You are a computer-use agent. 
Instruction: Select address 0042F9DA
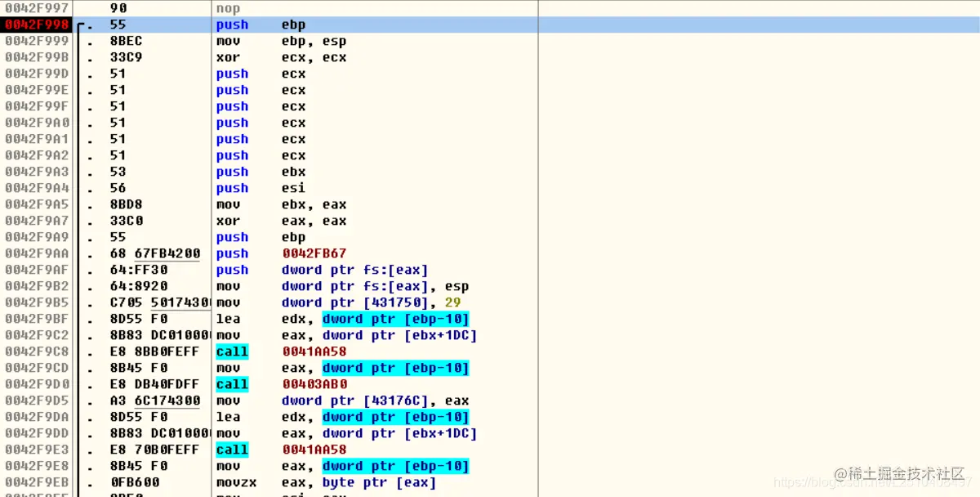(x=37, y=417)
